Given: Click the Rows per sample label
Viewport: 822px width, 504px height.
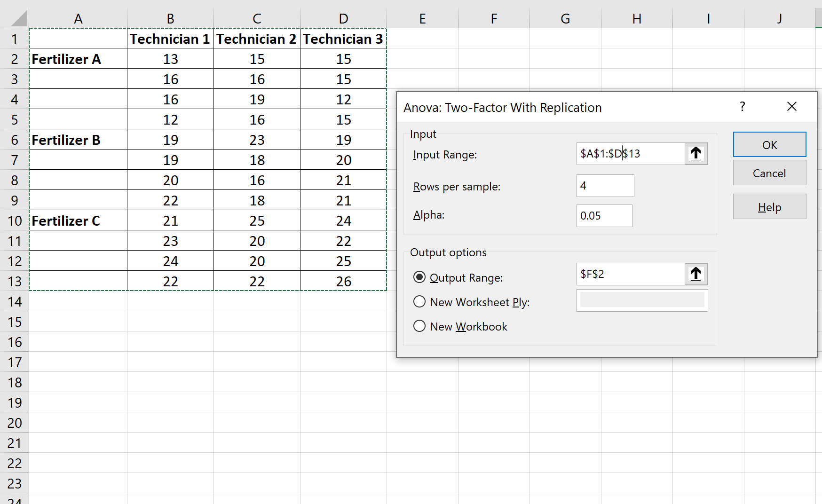Looking at the screenshot, I should pos(457,187).
